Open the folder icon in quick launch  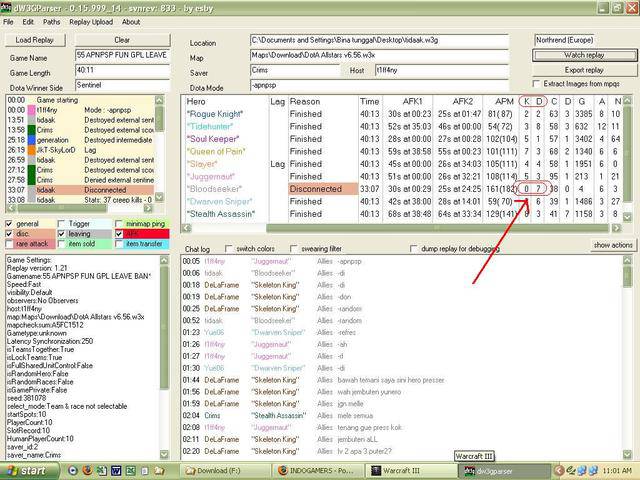point(159,471)
